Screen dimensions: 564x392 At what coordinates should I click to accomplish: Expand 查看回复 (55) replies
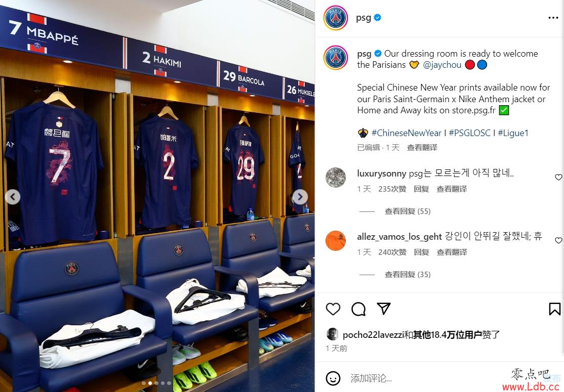click(408, 211)
